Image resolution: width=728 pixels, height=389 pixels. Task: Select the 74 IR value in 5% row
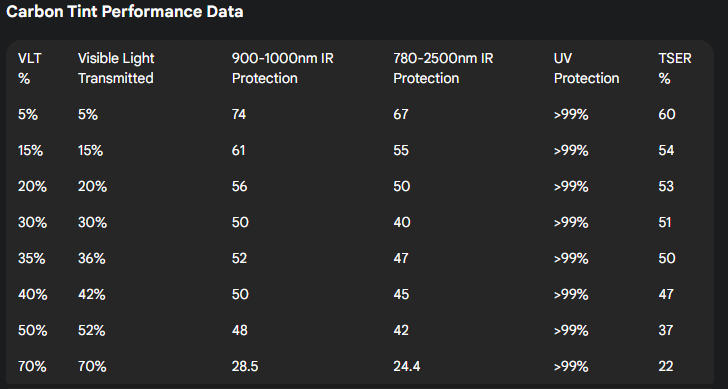coord(239,114)
